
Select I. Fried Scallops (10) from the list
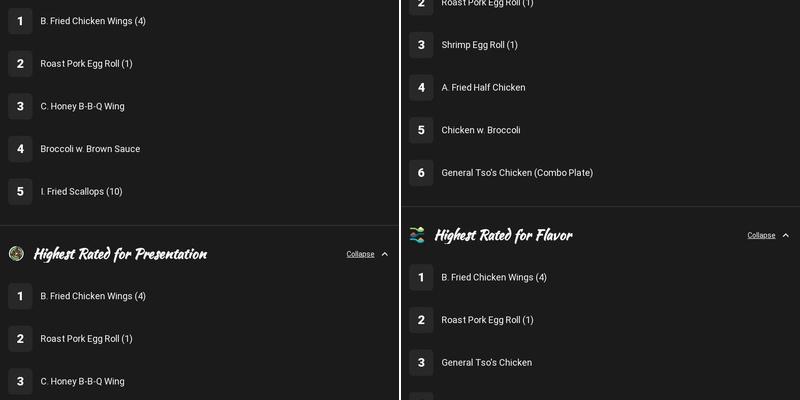tap(81, 191)
